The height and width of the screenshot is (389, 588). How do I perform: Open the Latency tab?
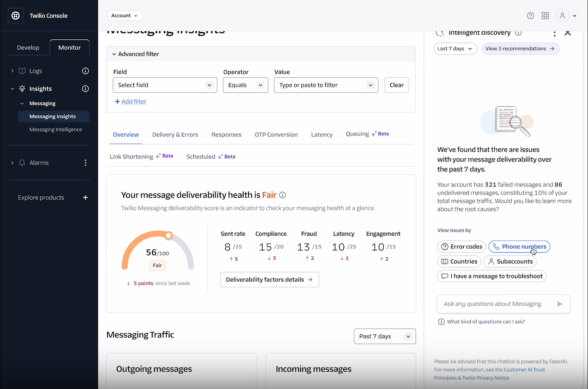(322, 135)
